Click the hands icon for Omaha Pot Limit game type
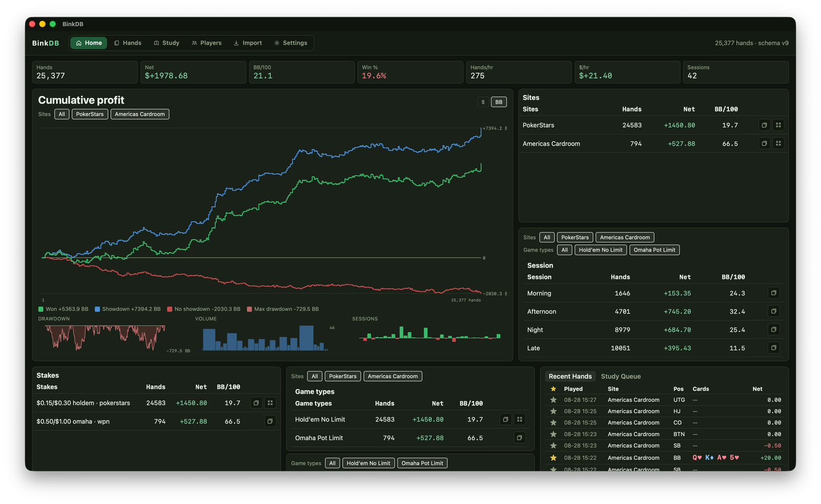 [519, 438]
